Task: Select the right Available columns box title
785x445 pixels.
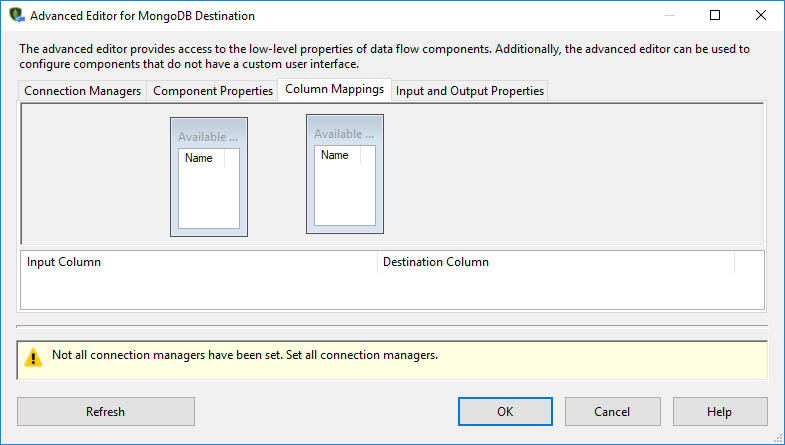Action: [x=344, y=134]
